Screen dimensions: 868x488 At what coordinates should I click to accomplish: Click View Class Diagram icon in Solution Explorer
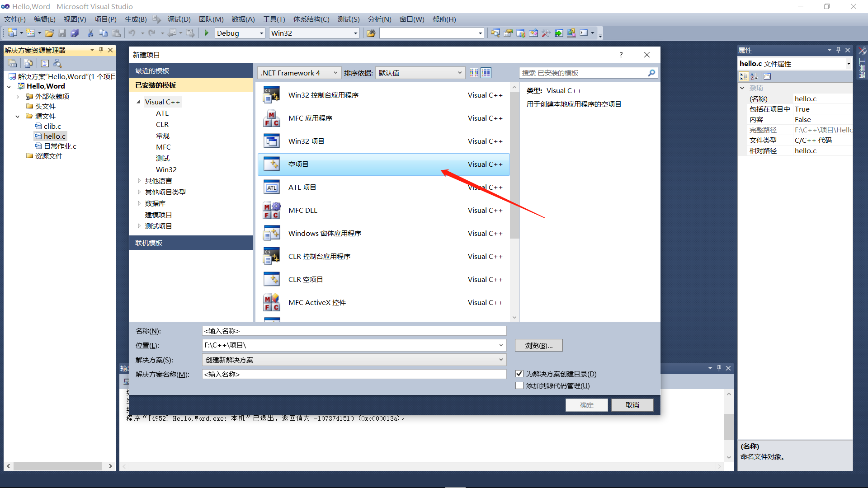point(57,63)
